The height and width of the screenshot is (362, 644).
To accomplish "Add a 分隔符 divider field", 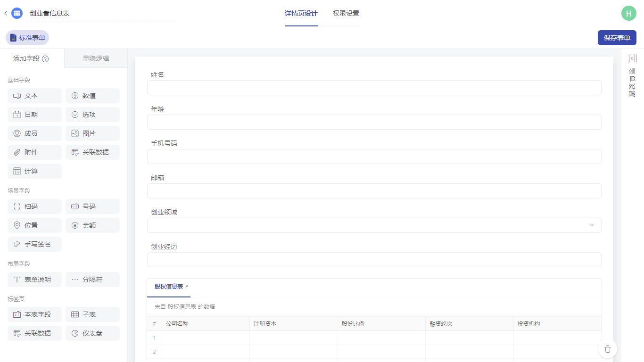I will tap(92, 280).
